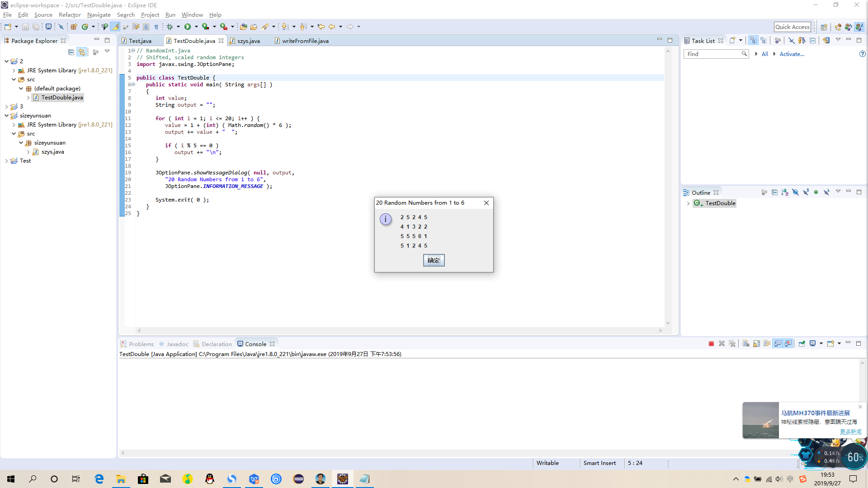Click Clear Console icon
Image resolution: width=868 pixels, height=488 pixels.
[x=746, y=343]
